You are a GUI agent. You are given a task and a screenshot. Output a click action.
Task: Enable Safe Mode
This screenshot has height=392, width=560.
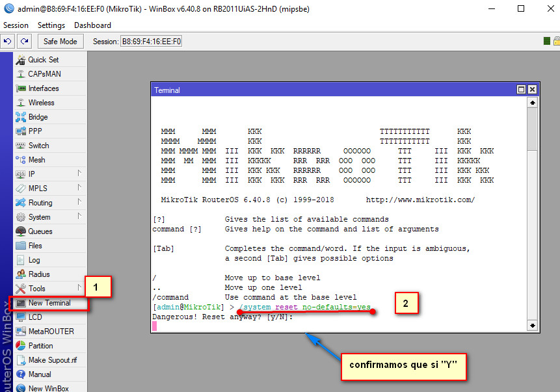point(60,40)
